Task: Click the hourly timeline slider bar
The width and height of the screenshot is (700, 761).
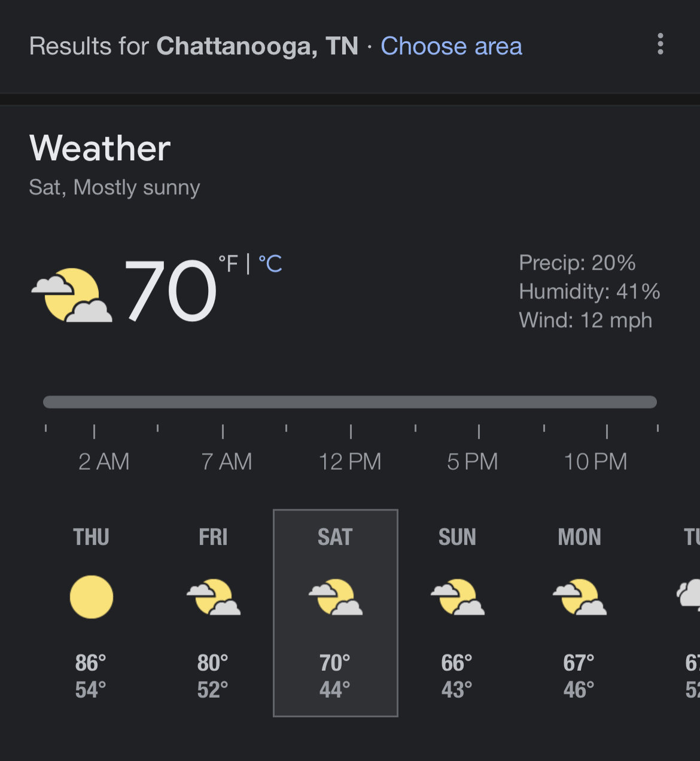Action: click(350, 402)
